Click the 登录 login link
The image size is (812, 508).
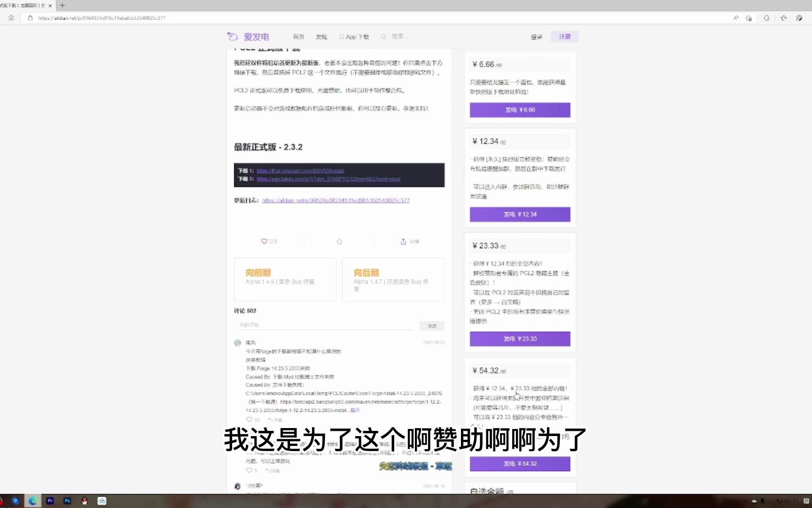(x=537, y=37)
